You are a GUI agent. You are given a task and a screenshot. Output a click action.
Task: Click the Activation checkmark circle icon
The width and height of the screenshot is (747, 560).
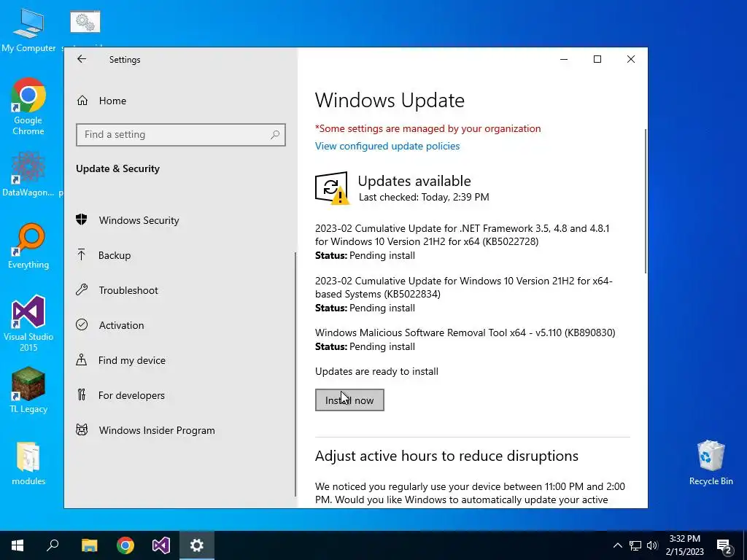coord(82,324)
